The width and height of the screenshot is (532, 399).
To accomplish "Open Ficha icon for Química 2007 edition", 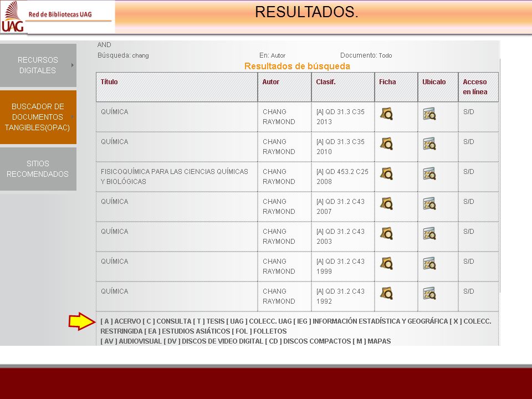I will tap(386, 203).
